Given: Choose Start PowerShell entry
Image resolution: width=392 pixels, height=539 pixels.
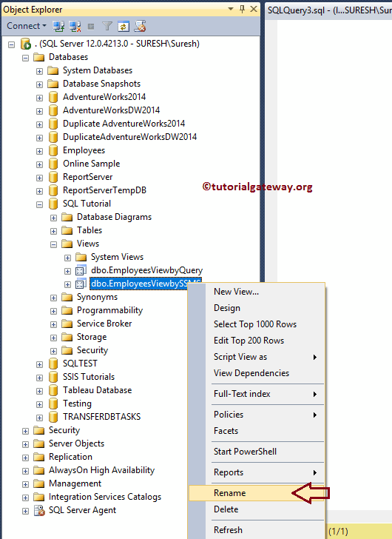Looking at the screenshot, I should [x=256, y=452].
